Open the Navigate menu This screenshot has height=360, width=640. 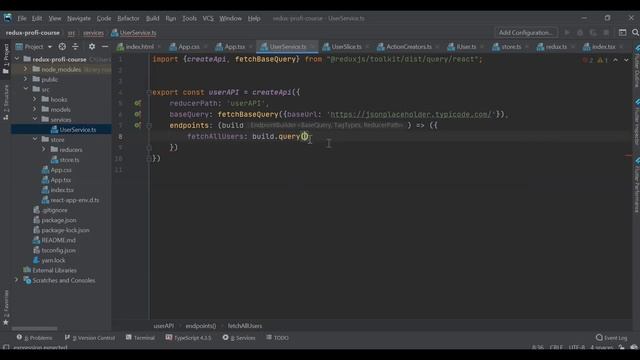pos(79,18)
